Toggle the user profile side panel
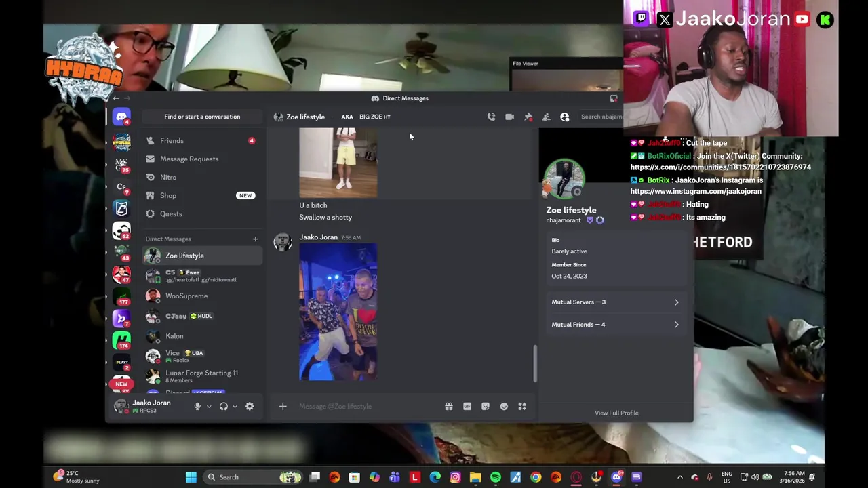 (x=564, y=117)
